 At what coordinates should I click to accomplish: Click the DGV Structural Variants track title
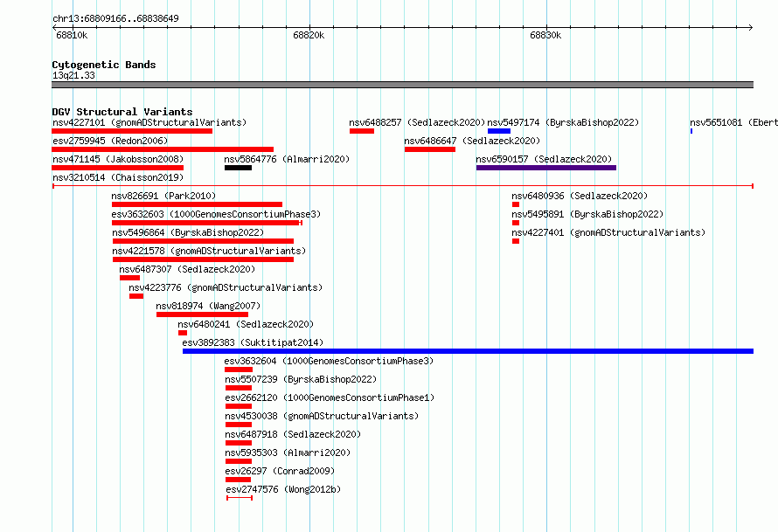(122, 112)
